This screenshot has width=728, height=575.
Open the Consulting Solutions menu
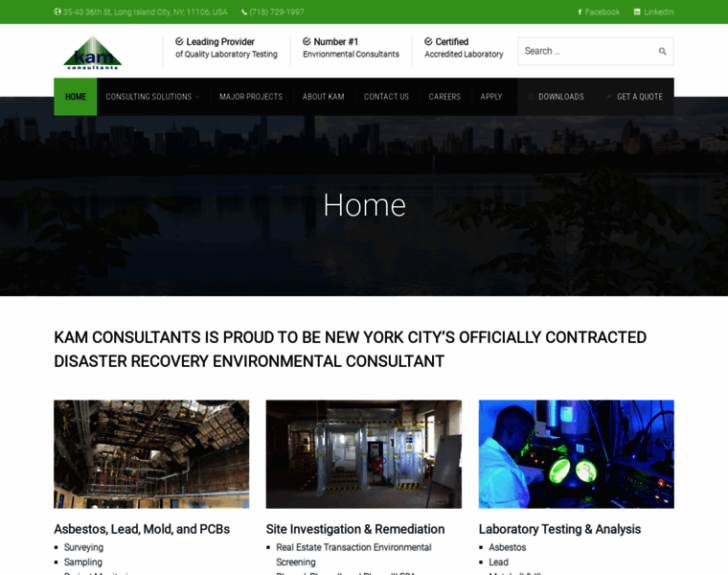pyautogui.click(x=148, y=97)
